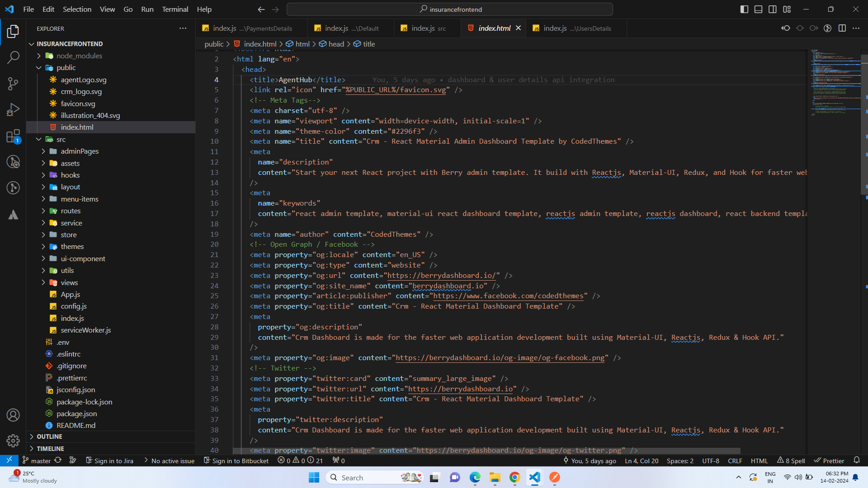The height and width of the screenshot is (488, 868).
Task: Open the Manage gear icon
Action: coord(13,441)
